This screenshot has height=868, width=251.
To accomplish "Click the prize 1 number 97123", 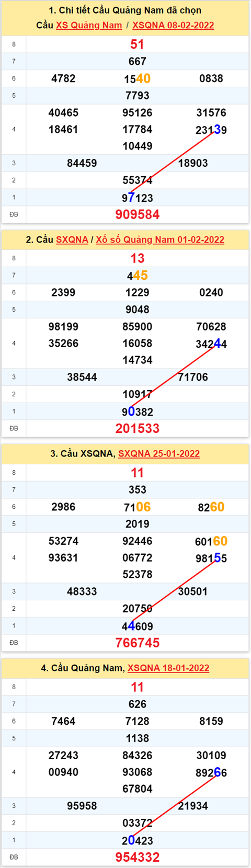I will point(138,198).
